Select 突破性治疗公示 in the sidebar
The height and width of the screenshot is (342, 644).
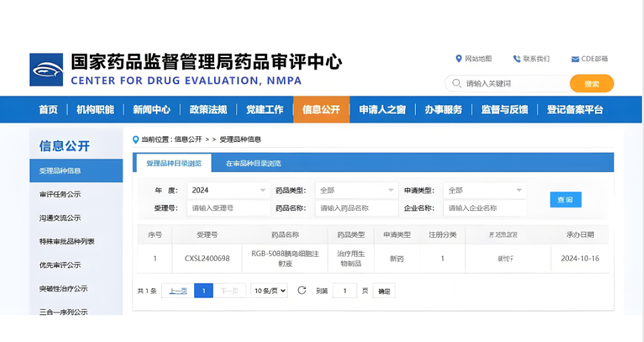64,289
